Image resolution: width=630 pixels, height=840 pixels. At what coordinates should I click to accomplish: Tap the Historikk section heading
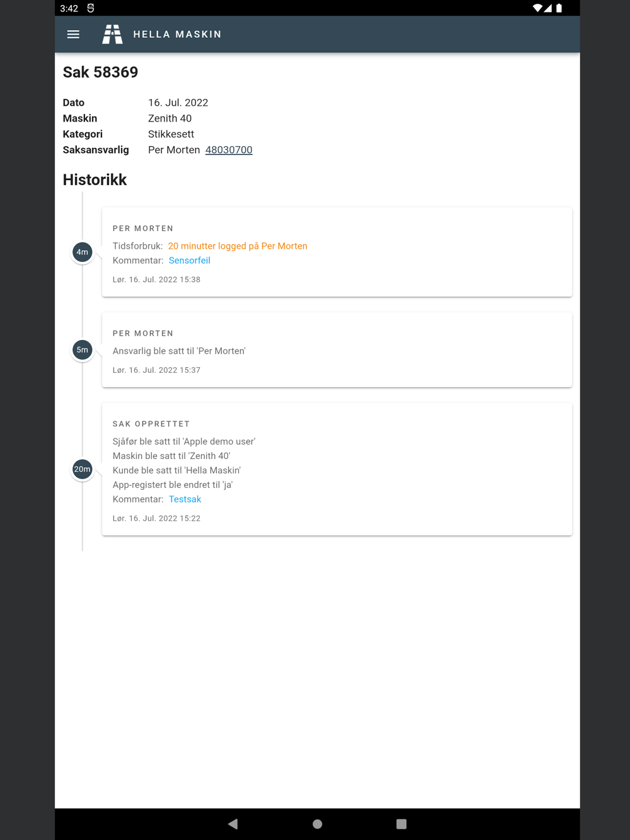pos(95,180)
